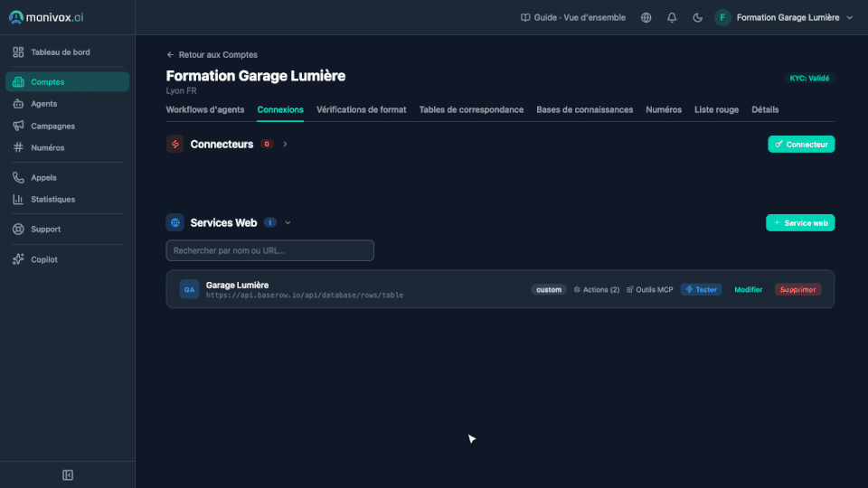
Task: Open Statistiques in the sidebar
Action: pos(67,199)
